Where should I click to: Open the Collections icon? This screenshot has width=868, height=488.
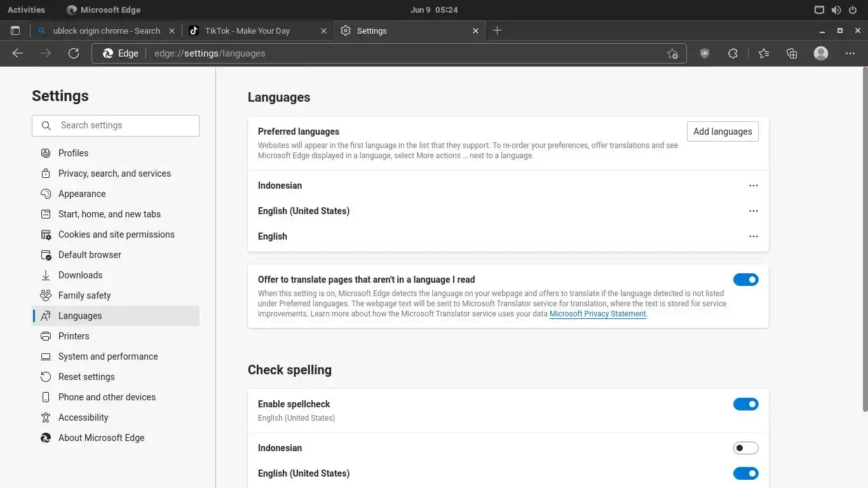tap(792, 53)
